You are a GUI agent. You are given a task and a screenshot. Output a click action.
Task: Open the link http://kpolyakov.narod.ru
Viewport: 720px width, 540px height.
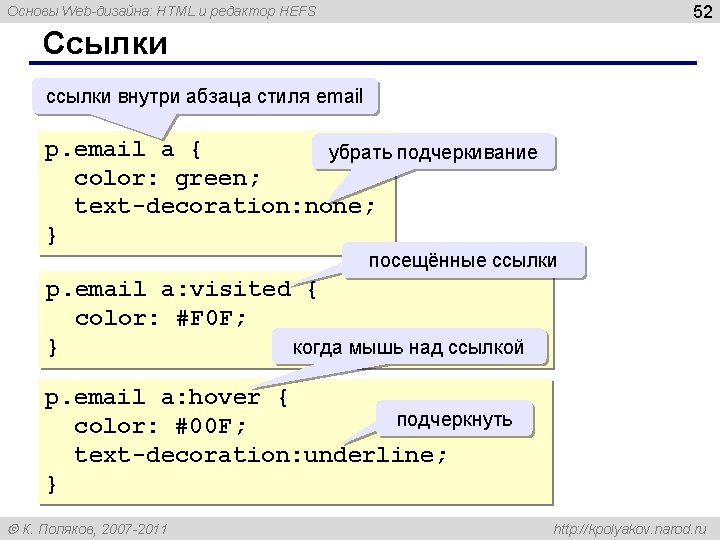click(630, 529)
